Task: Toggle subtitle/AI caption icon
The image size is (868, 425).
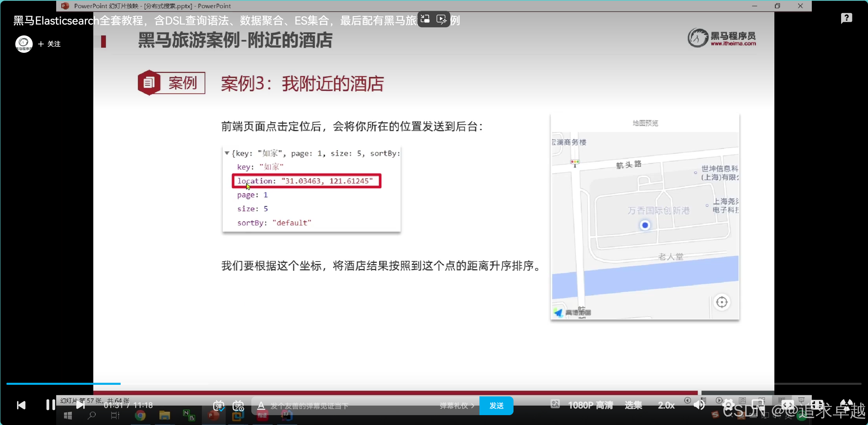Action: 555,404
